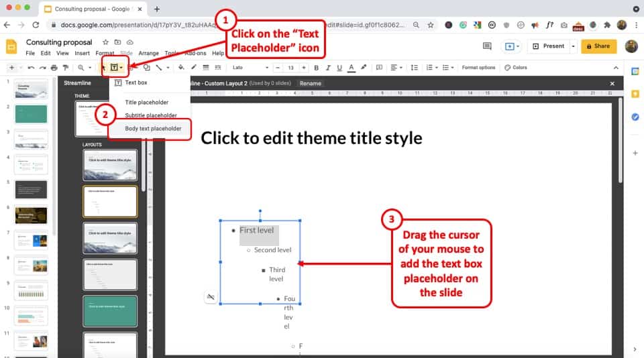Choose Subtitle placeholder option
The height and width of the screenshot is (358, 644).
[150, 115]
